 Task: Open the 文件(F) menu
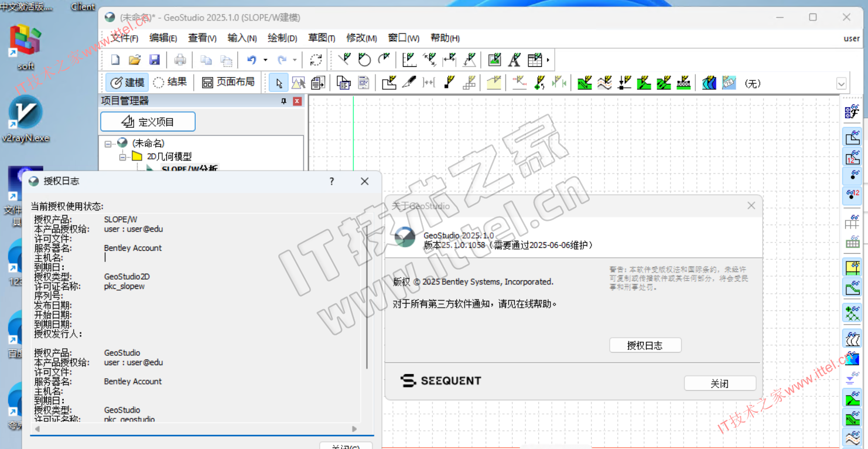point(124,38)
